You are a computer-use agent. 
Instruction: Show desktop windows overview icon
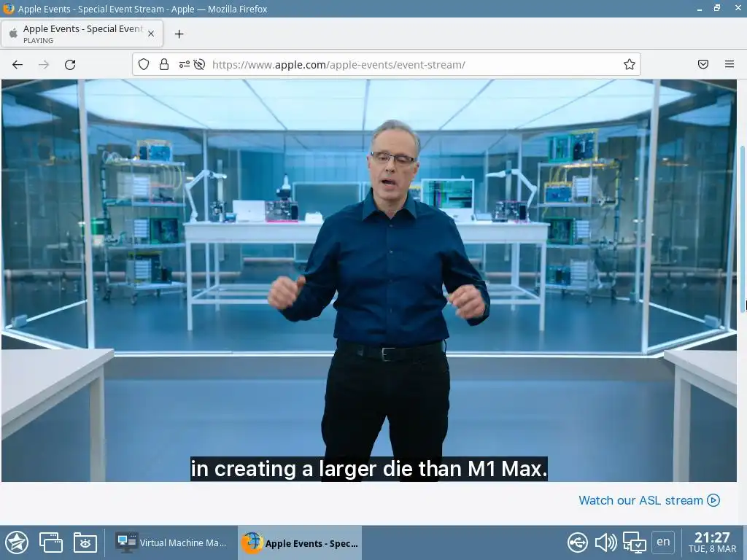pos(51,542)
